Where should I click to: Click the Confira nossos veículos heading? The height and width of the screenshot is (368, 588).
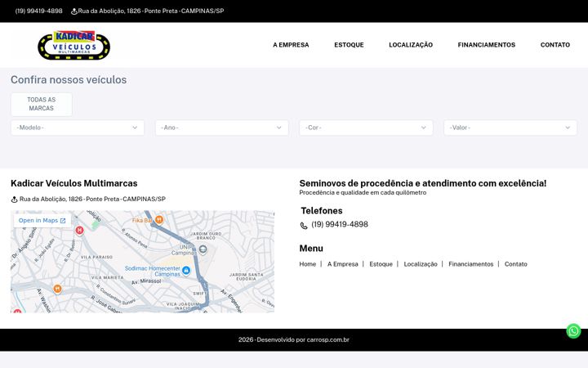tap(69, 79)
